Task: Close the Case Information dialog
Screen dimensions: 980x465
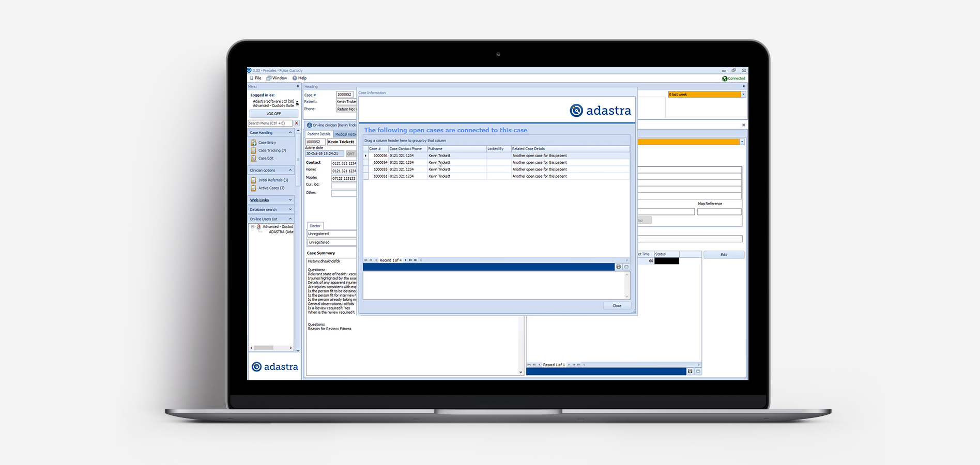Action: pyautogui.click(x=617, y=306)
